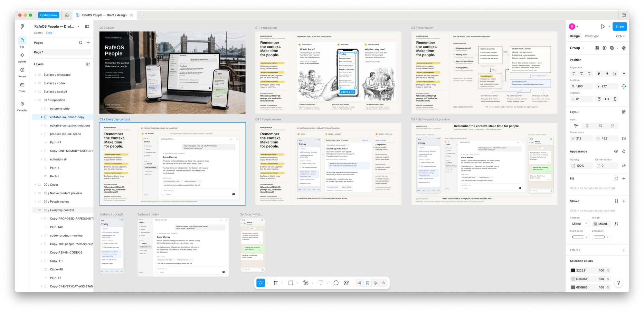Present prototype with play icon
The width and height of the screenshot is (644, 312).
pos(603,26)
